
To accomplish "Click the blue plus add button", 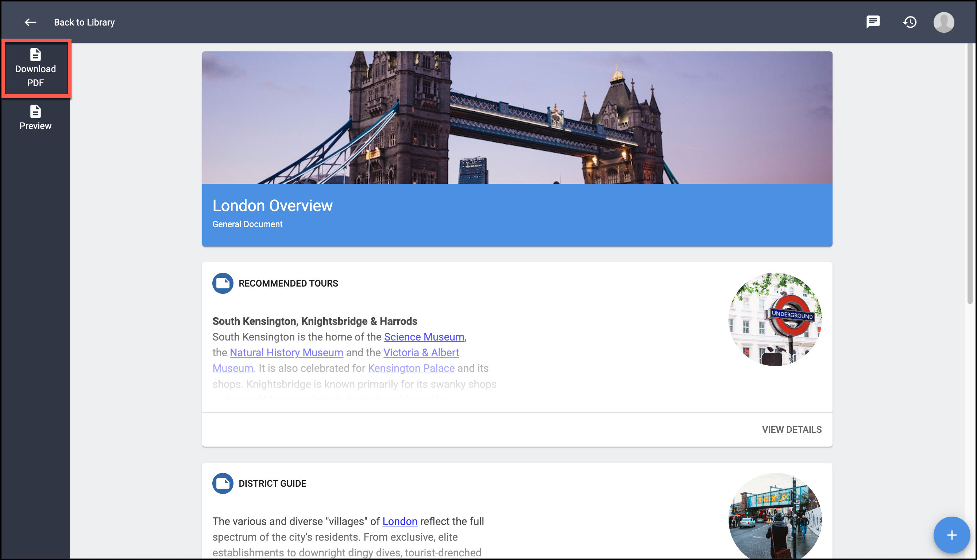I will (x=951, y=535).
